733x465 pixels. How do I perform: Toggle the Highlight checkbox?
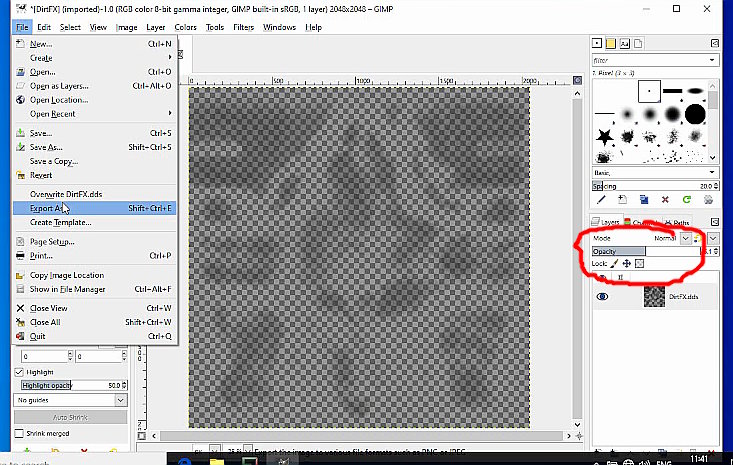pyautogui.click(x=19, y=372)
